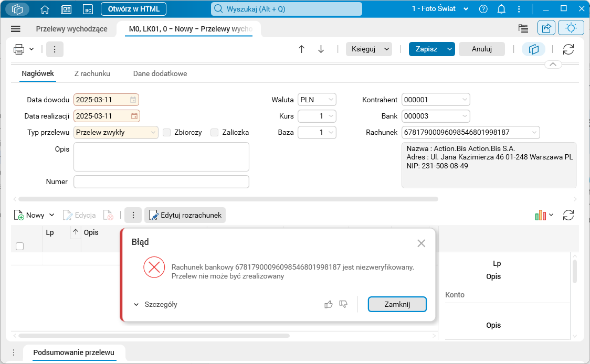The width and height of the screenshot is (590, 364).
Task: Open the news panel icon
Action: [66, 9]
